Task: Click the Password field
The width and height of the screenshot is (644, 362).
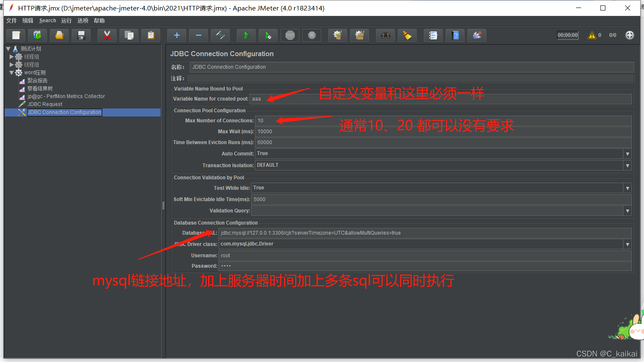Action: [x=425, y=266]
